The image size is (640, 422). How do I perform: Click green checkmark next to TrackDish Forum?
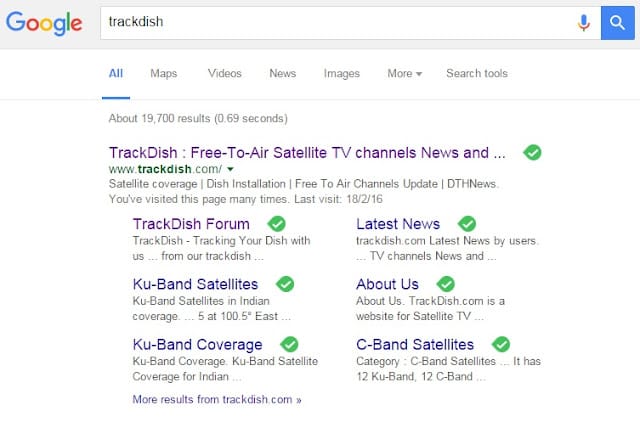pyautogui.click(x=277, y=223)
